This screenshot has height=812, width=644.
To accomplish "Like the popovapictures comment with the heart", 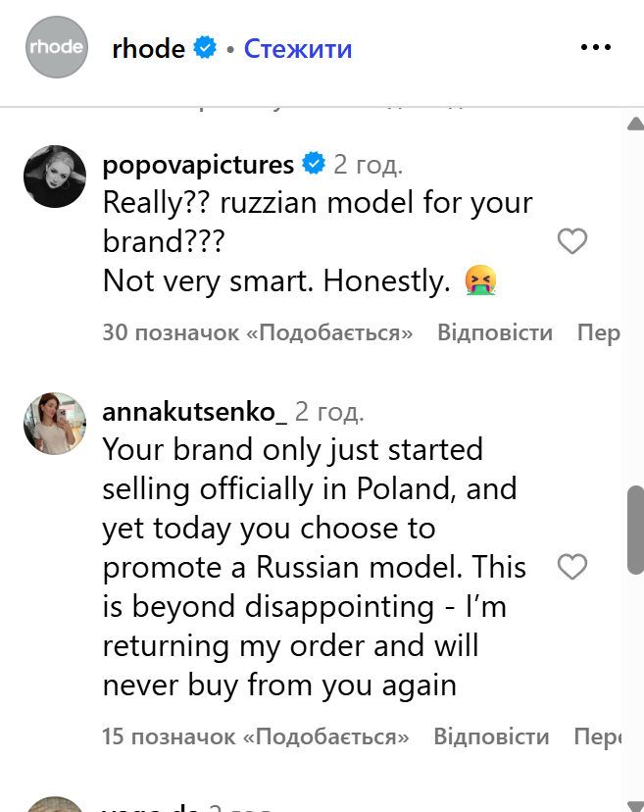I will (x=571, y=241).
